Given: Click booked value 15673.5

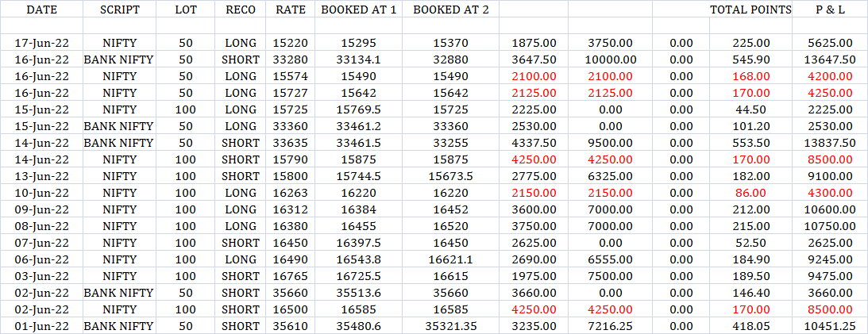Looking at the screenshot, I should (x=450, y=176).
